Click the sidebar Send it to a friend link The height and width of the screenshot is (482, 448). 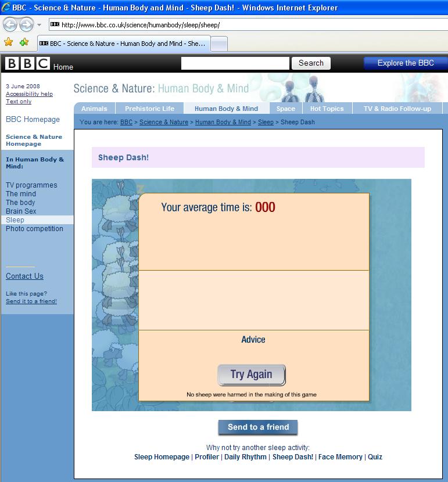click(x=31, y=301)
